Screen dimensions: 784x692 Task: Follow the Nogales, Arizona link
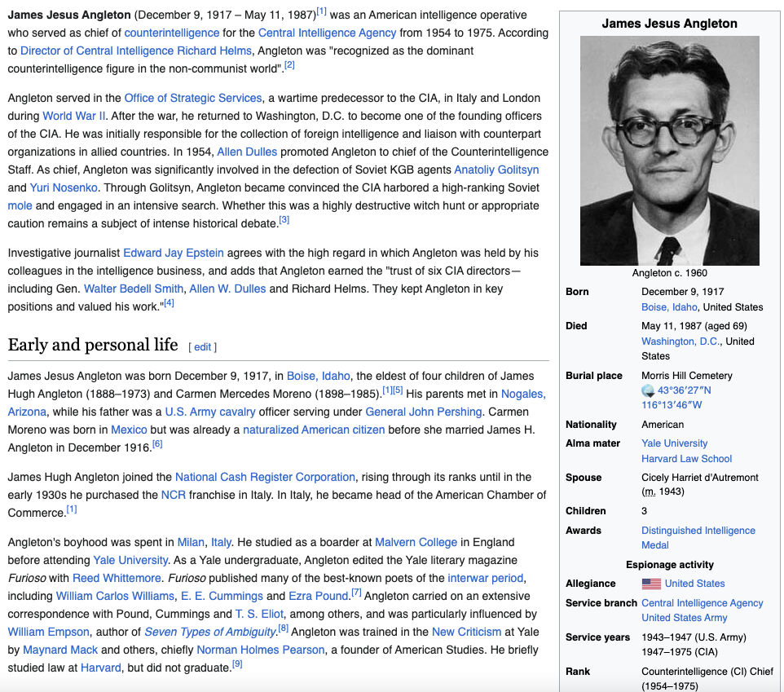(523, 394)
